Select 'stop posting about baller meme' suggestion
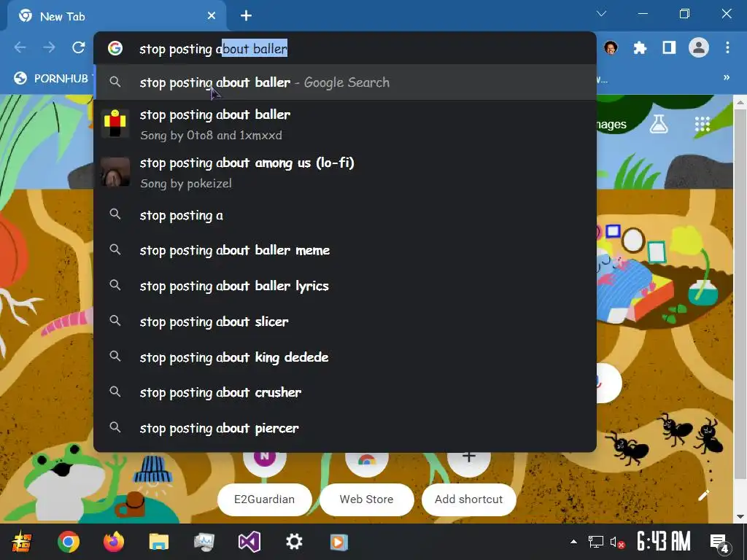This screenshot has width=747, height=560. [345, 250]
